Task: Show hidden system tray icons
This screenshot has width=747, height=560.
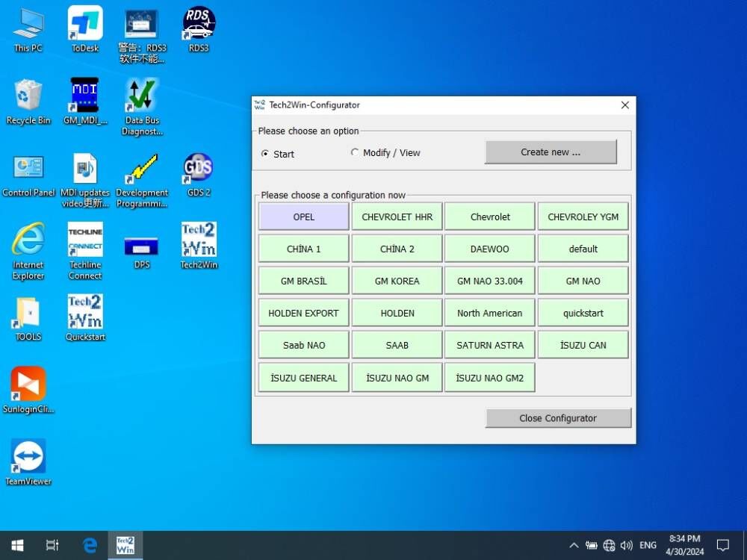Action: click(x=574, y=545)
